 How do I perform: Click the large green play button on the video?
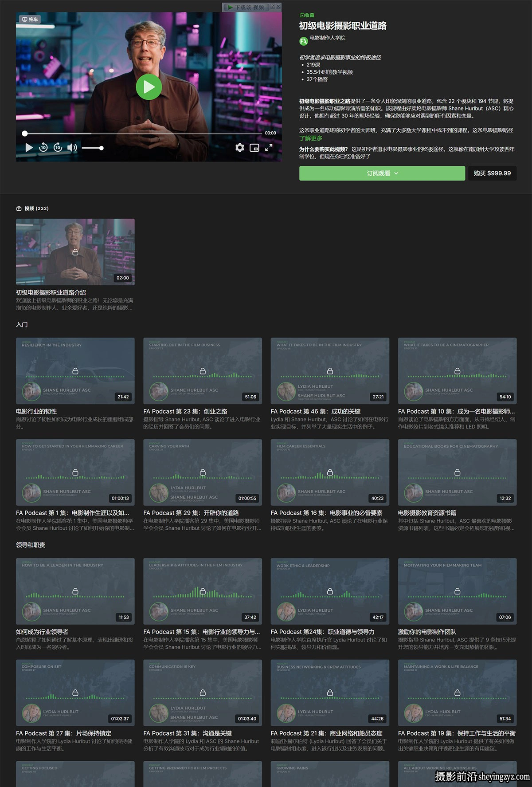point(149,87)
